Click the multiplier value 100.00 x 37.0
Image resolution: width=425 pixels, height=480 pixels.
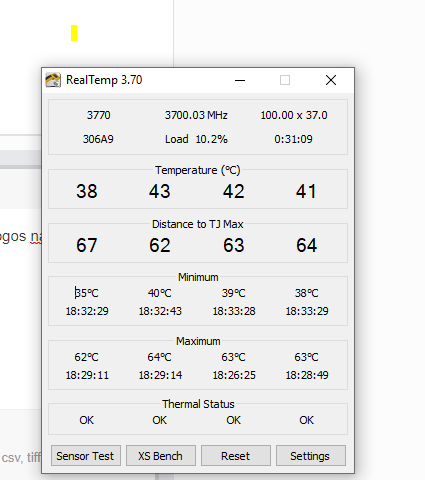pyautogui.click(x=294, y=115)
